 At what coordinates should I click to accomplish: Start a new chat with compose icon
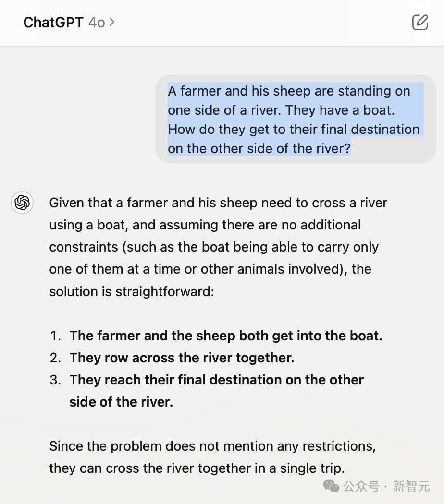click(419, 22)
